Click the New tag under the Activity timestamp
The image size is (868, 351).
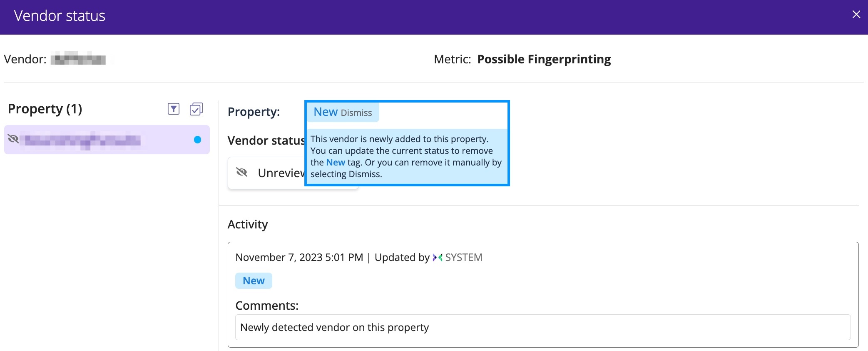[x=254, y=281]
